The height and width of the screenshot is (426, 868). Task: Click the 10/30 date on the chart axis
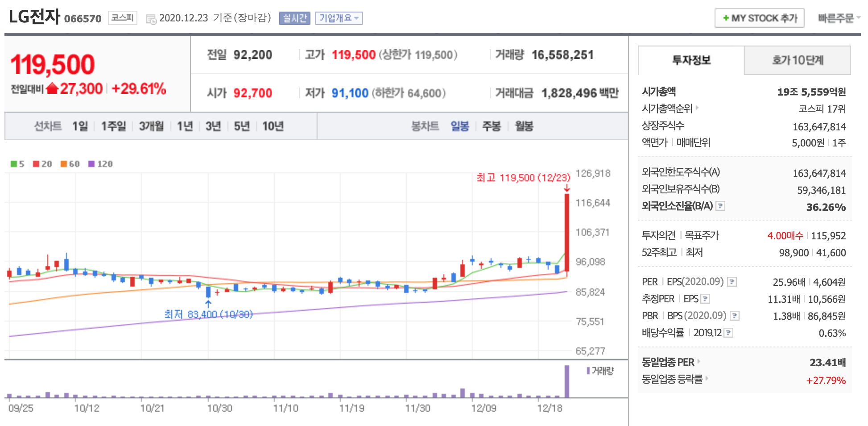pos(219,408)
